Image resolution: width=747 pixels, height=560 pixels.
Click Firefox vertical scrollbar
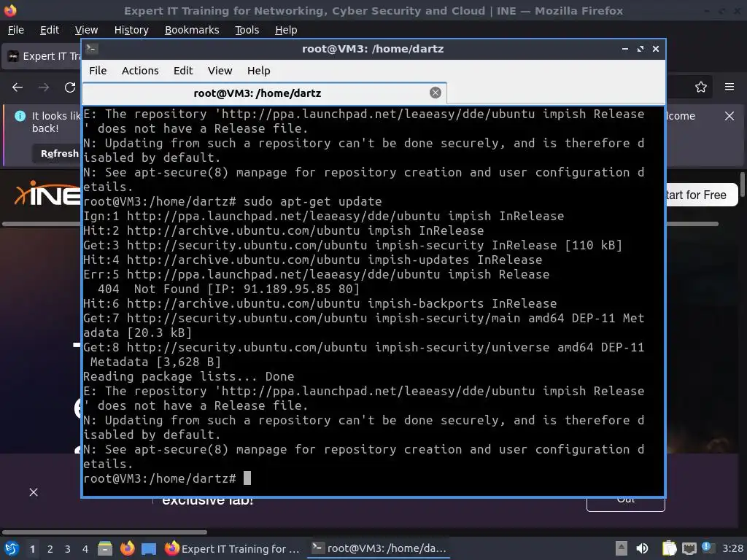742,184
